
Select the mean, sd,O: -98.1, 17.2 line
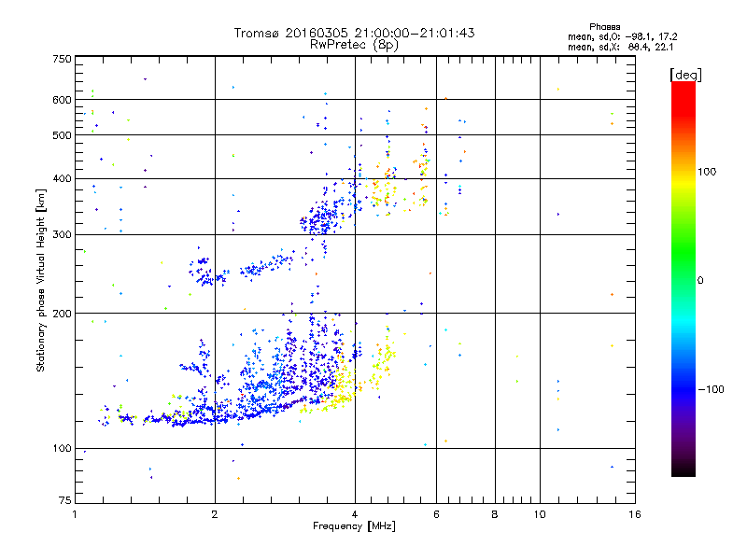click(622, 36)
